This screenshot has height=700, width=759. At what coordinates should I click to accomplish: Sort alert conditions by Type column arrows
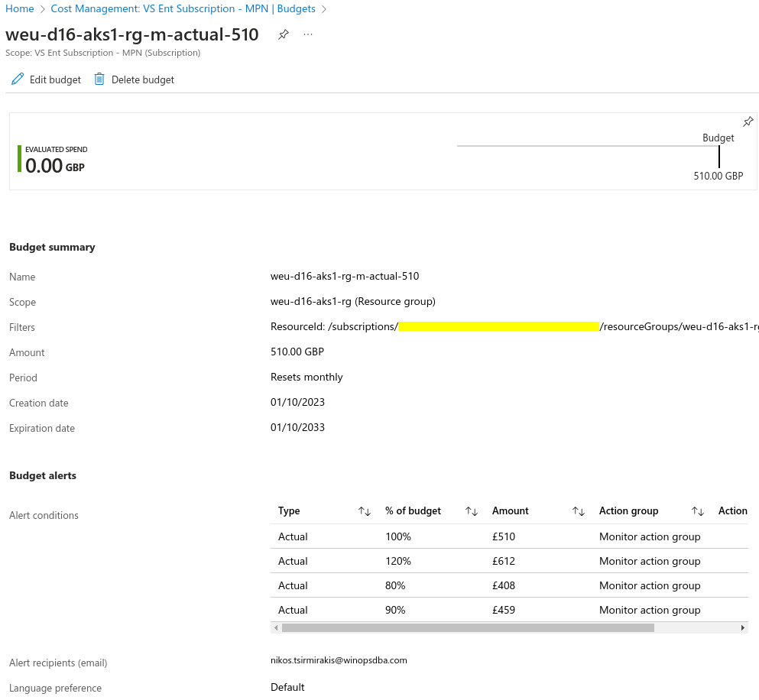tap(365, 511)
